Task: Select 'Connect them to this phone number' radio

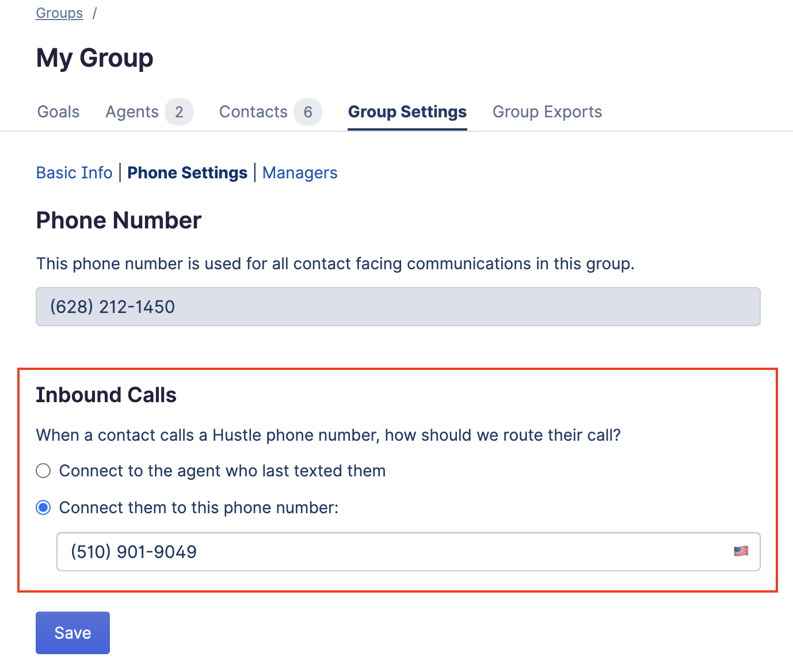Action: point(43,508)
